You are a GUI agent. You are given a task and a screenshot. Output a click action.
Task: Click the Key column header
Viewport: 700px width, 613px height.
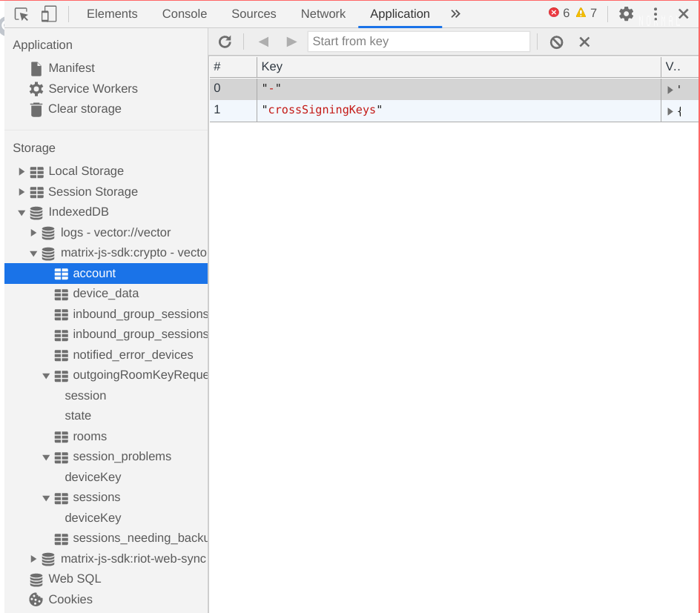click(x=459, y=67)
